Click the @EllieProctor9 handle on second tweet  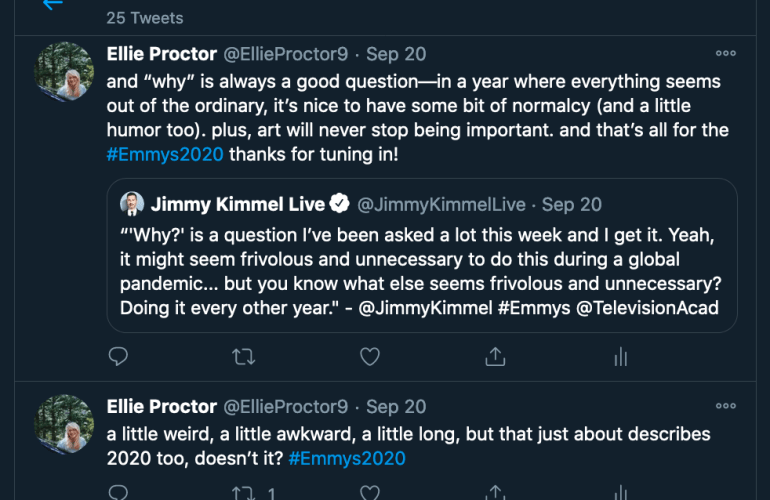285,406
